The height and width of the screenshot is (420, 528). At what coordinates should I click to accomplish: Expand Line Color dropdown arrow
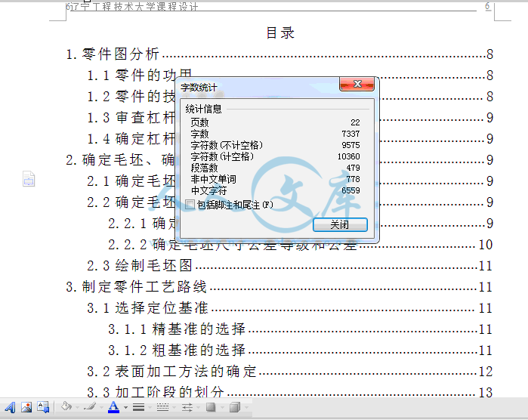coord(101,408)
